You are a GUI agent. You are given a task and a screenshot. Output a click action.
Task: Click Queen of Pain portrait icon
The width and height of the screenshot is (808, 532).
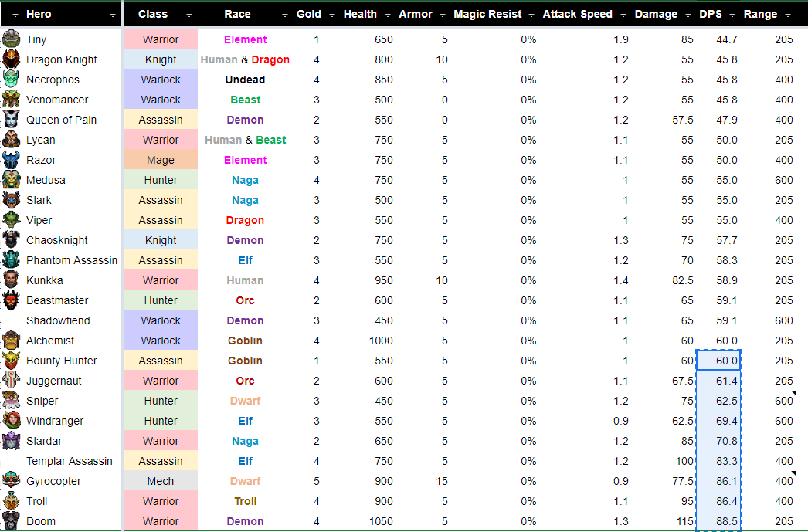coord(11,120)
